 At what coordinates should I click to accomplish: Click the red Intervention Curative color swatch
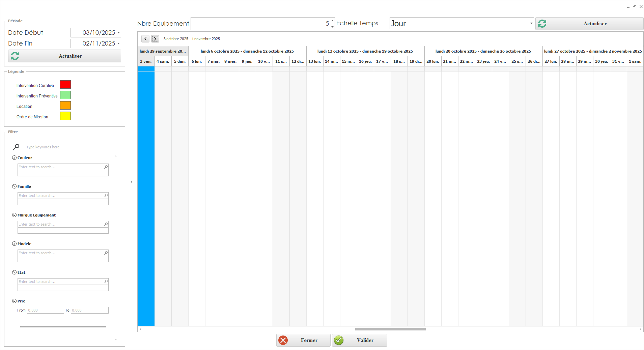point(65,85)
